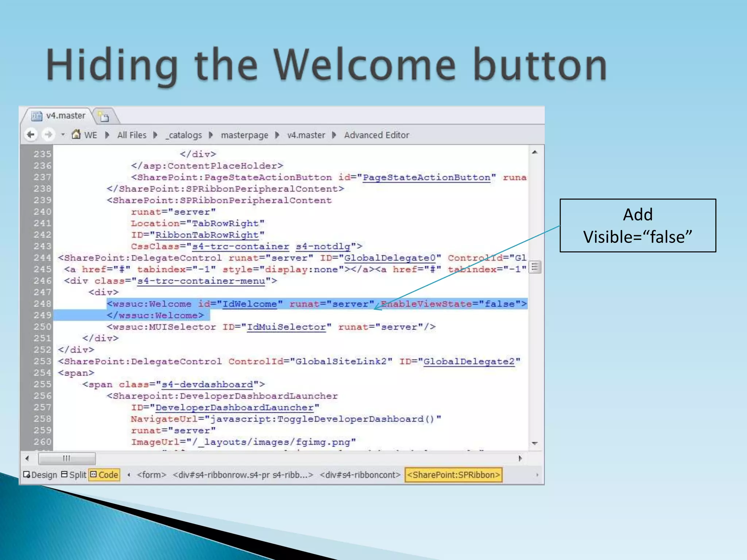Click the home icon beside WE
The height and width of the screenshot is (560, 747).
(x=76, y=135)
